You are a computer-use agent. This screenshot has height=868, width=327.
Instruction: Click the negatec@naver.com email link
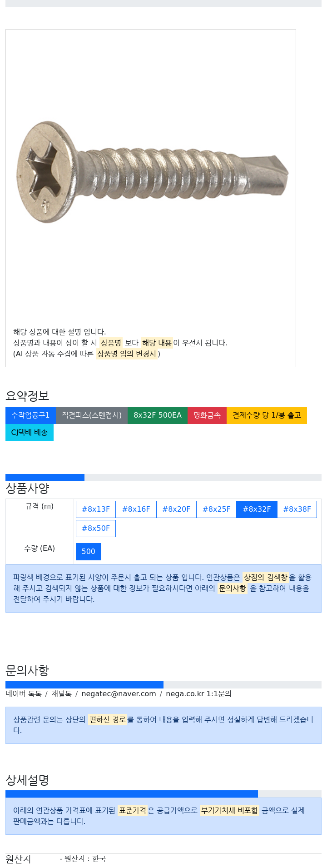click(x=119, y=694)
